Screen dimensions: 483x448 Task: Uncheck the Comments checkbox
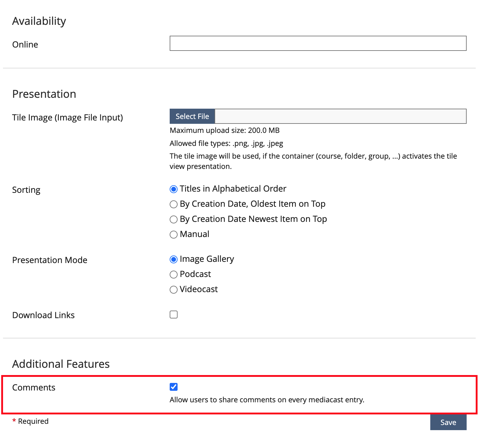click(174, 387)
